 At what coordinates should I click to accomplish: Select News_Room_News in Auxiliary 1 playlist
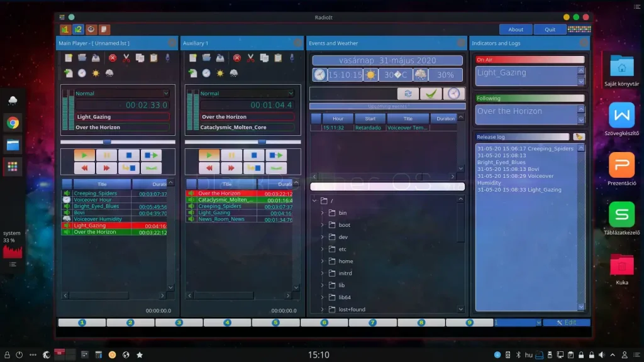221,219
